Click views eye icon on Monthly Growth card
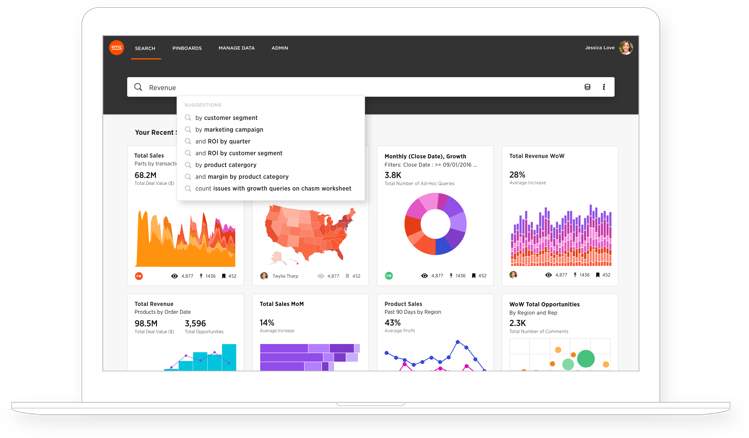The image size is (749, 438). tap(424, 276)
